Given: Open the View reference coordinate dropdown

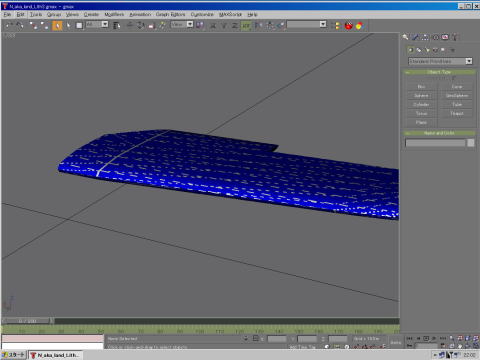Looking at the screenshot, I should pos(182,24).
